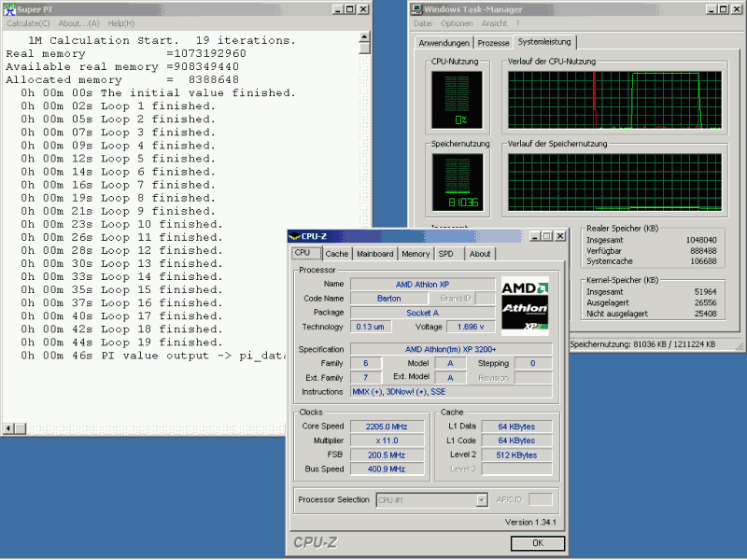Select the Systemleistung tab

[x=544, y=42]
